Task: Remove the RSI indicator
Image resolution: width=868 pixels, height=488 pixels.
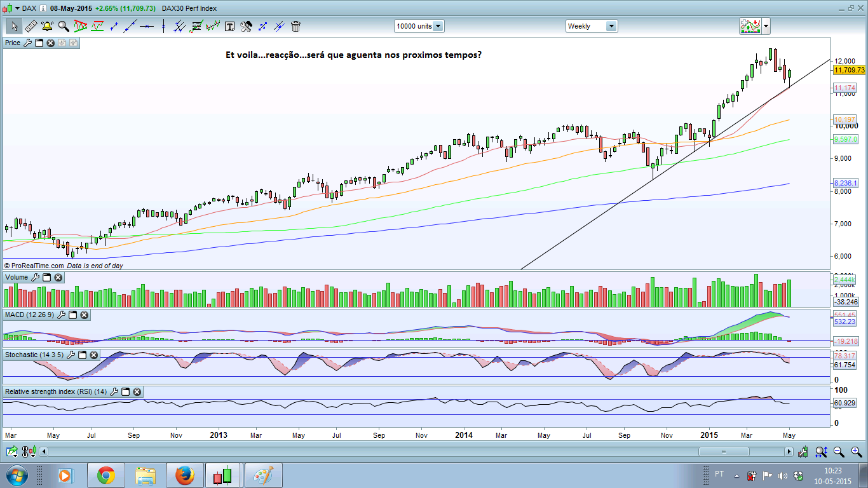Action: click(137, 392)
